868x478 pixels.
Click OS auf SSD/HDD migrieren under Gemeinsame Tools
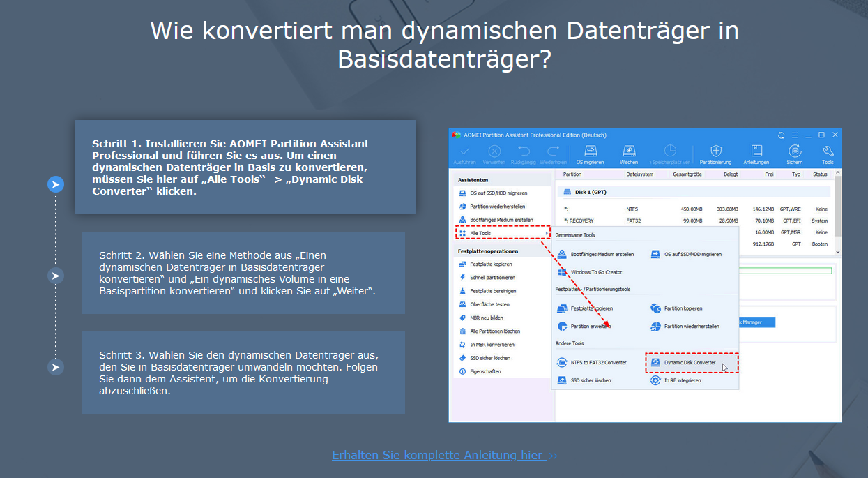pos(686,254)
